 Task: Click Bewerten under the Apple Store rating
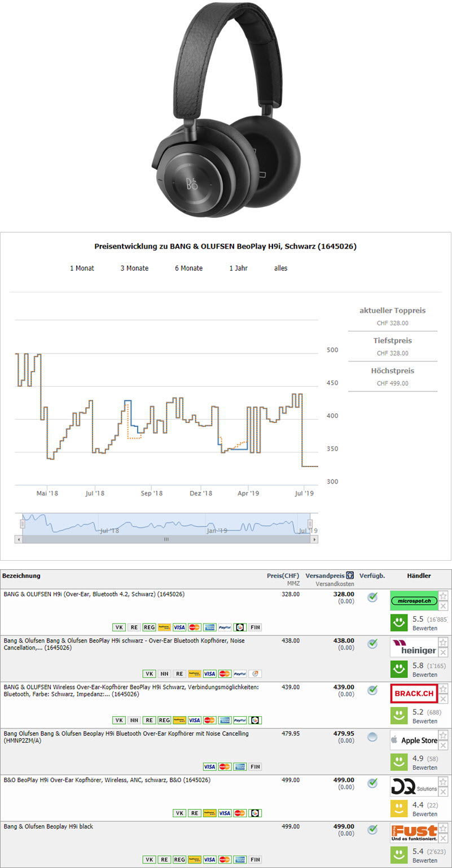(x=424, y=767)
